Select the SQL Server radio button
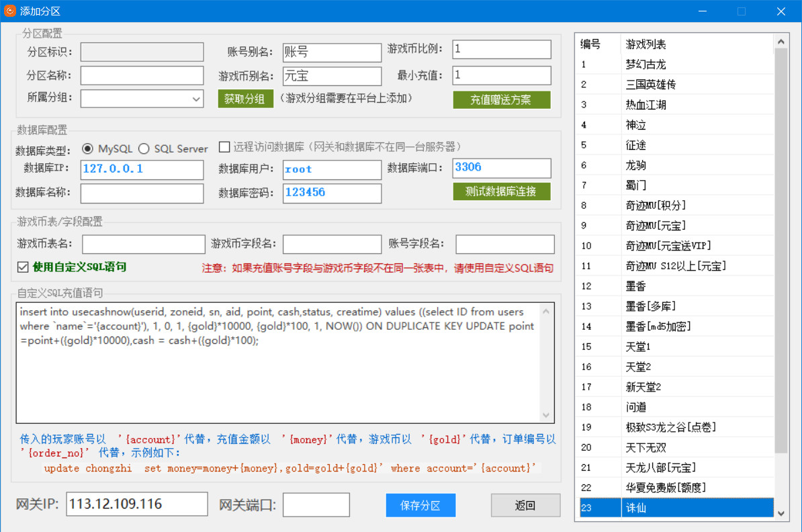Screen dimensions: 802x532 pyautogui.click(x=144, y=148)
